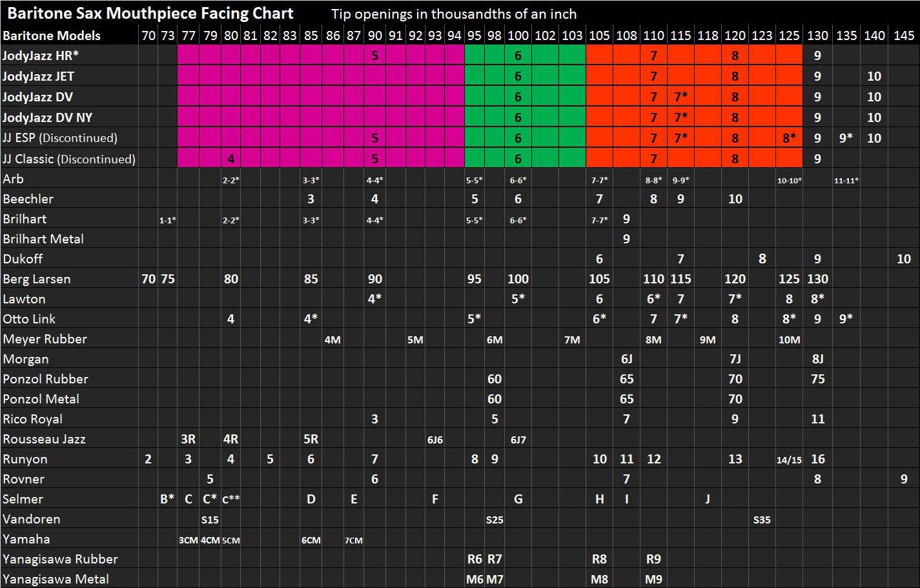Click the Baritone Sax Mouthpiece Facing Chart title

coord(150,14)
